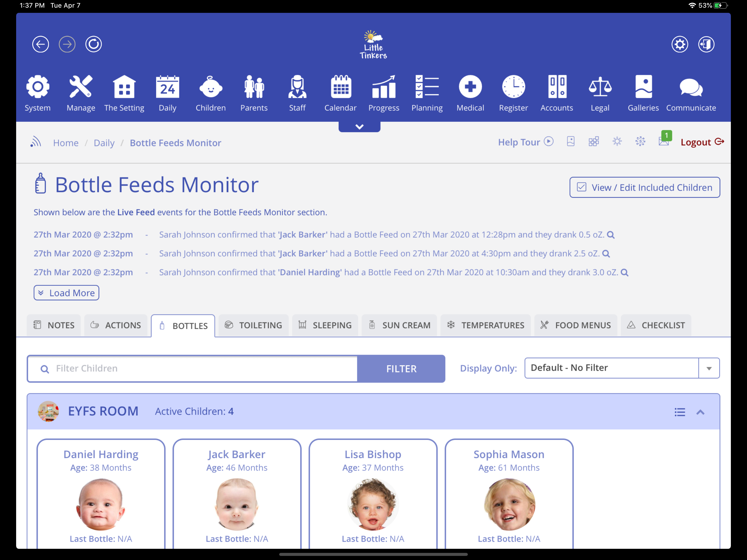
Task: Switch to the Temperatures tab
Action: tap(486, 325)
